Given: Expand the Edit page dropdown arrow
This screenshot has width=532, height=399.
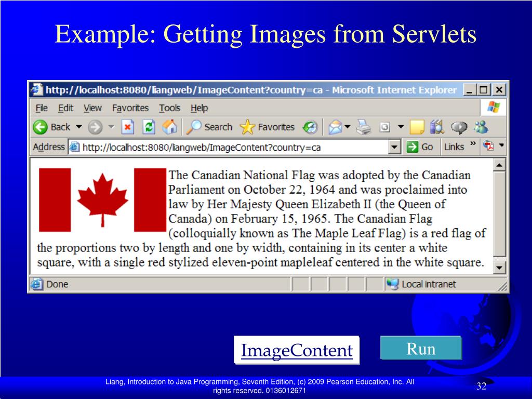Looking at the screenshot, I should [x=401, y=127].
